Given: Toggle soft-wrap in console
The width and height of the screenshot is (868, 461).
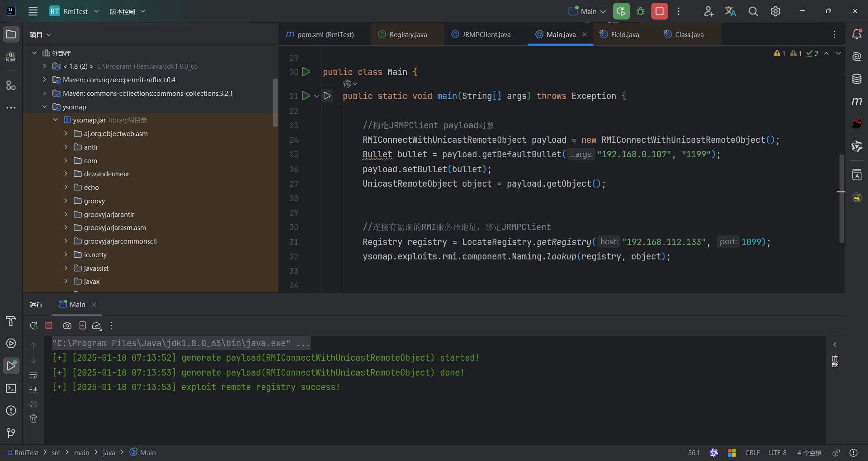Looking at the screenshot, I should click(x=33, y=375).
